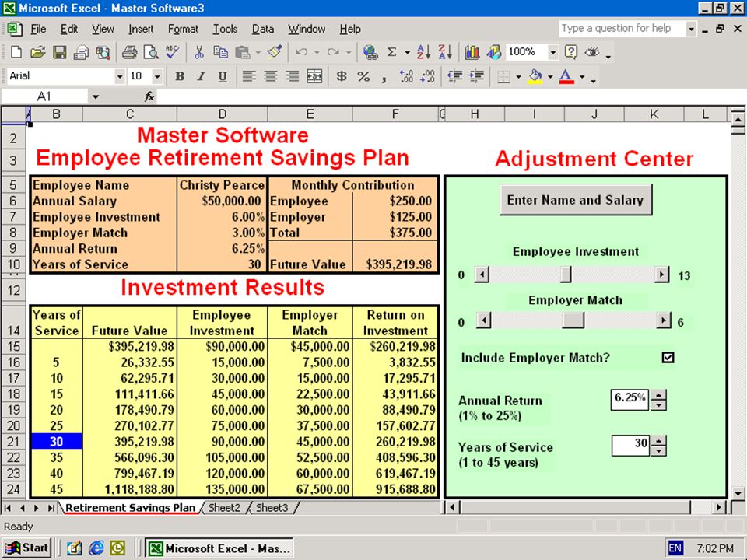The image size is (747, 560).
Task: Sort descending Z to A
Action: click(445, 52)
